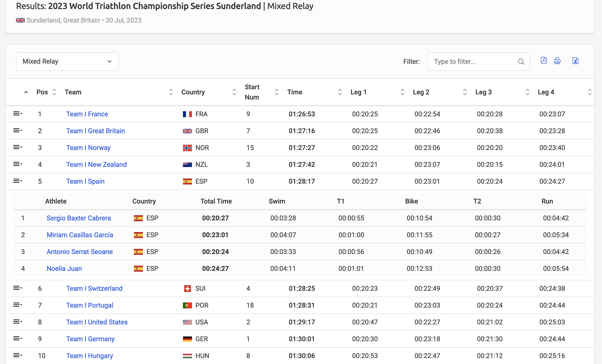Viewport: 602px width, 364px height.
Task: Toggle Team Hungary row details
Action: click(x=18, y=355)
